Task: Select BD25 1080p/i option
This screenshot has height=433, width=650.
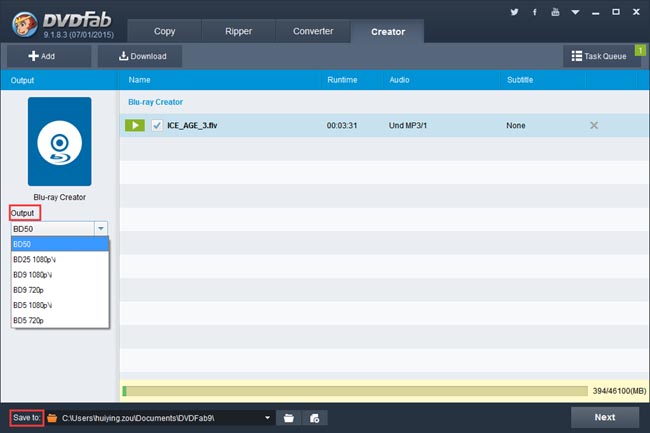Action: click(x=60, y=259)
